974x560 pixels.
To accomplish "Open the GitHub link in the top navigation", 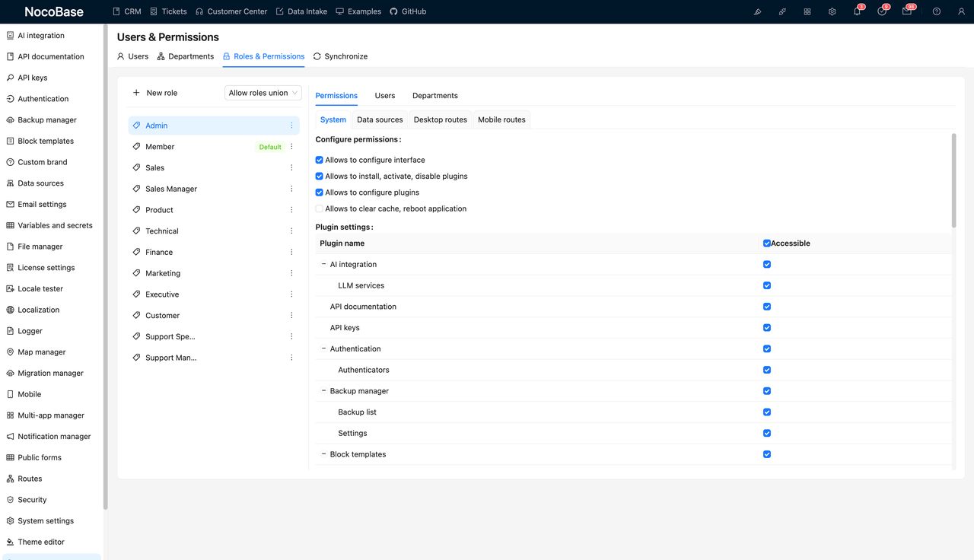I will coord(408,11).
